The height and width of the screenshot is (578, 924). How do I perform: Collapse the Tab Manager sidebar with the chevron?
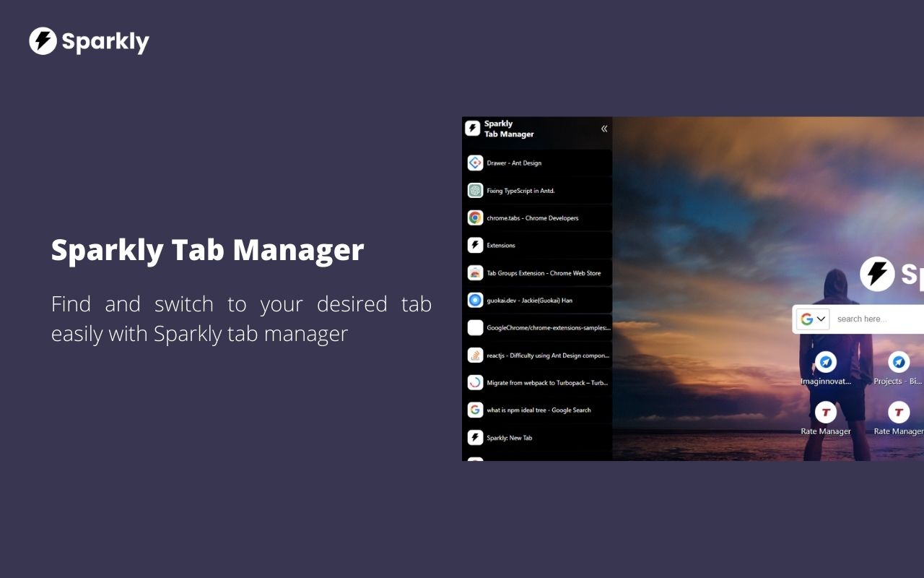603,129
